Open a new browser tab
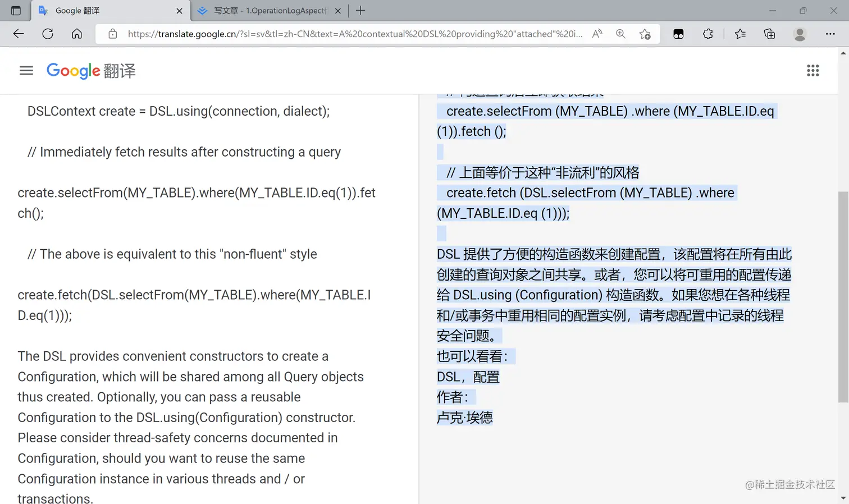 click(360, 11)
